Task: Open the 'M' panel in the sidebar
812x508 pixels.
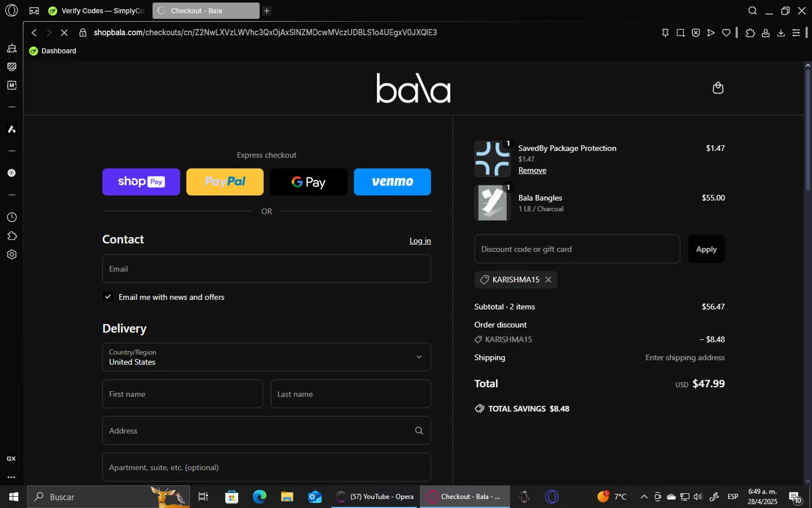Action: tap(11, 85)
